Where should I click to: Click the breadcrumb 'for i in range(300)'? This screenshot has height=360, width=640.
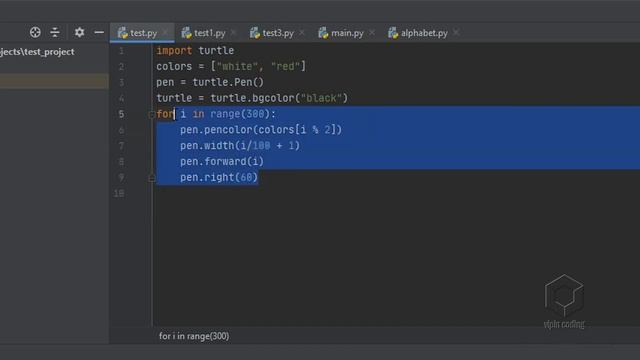(x=194, y=336)
